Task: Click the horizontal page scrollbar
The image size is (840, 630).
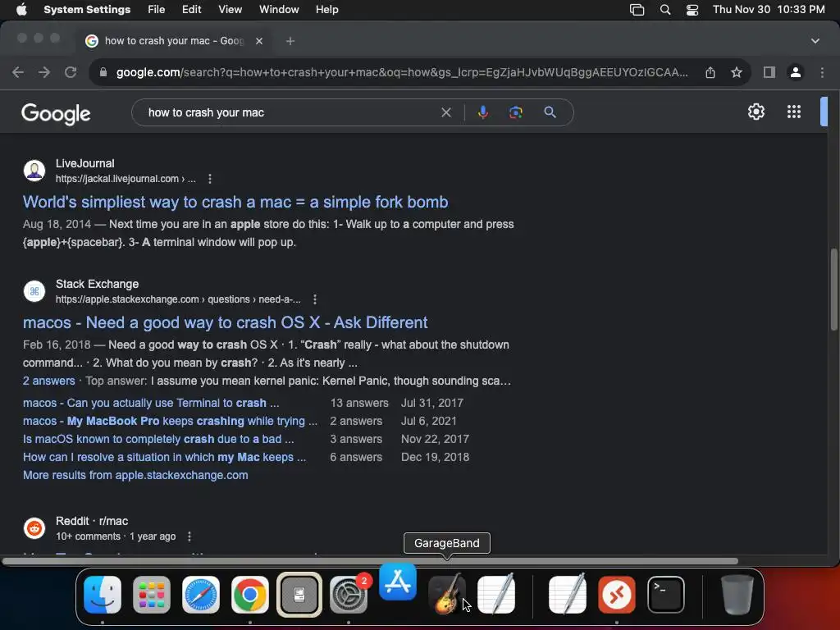Action: click(x=370, y=561)
